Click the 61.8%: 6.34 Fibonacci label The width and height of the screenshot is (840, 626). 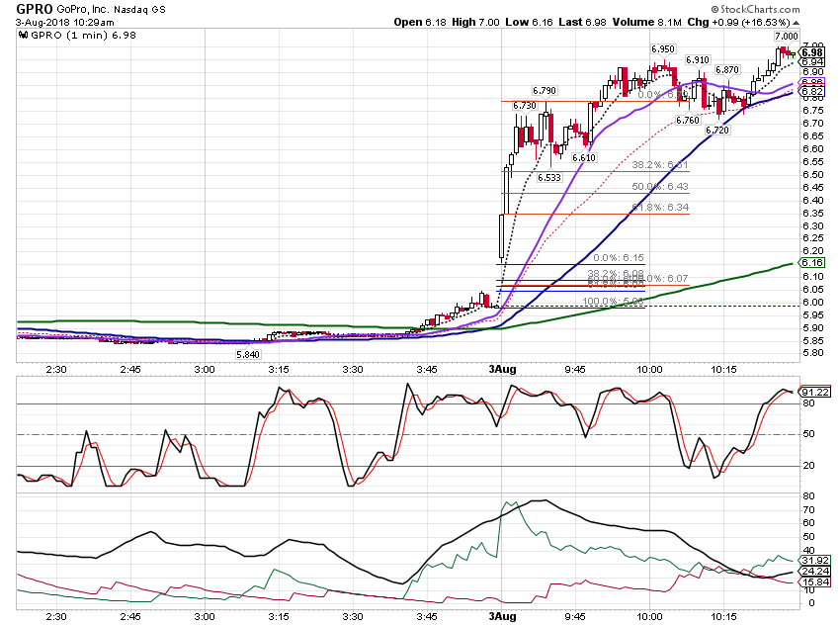660,207
